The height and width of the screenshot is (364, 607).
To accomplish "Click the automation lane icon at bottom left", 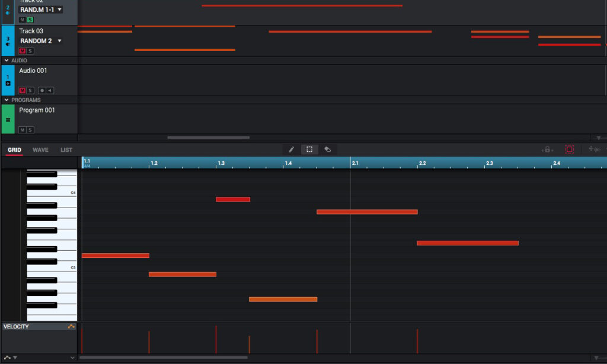I will (x=7, y=357).
